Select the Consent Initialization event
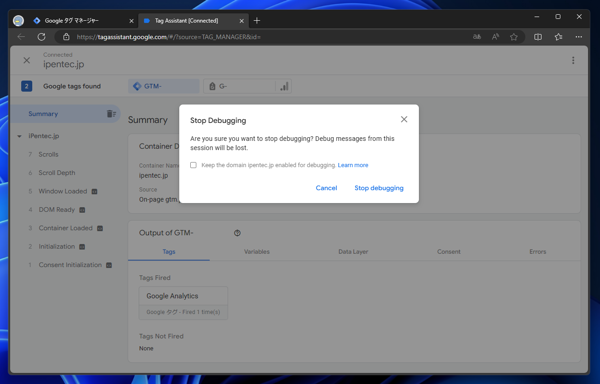The height and width of the screenshot is (384, 600). pos(70,265)
